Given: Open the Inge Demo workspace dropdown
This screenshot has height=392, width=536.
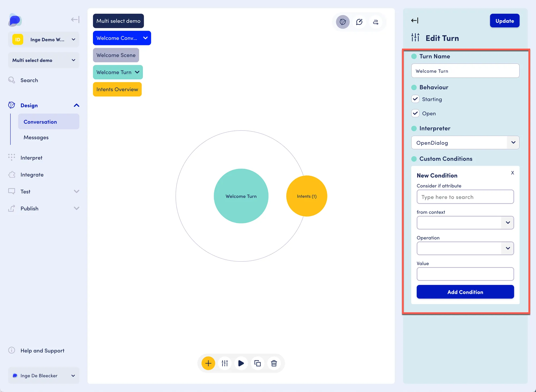Looking at the screenshot, I should pyautogui.click(x=44, y=39).
